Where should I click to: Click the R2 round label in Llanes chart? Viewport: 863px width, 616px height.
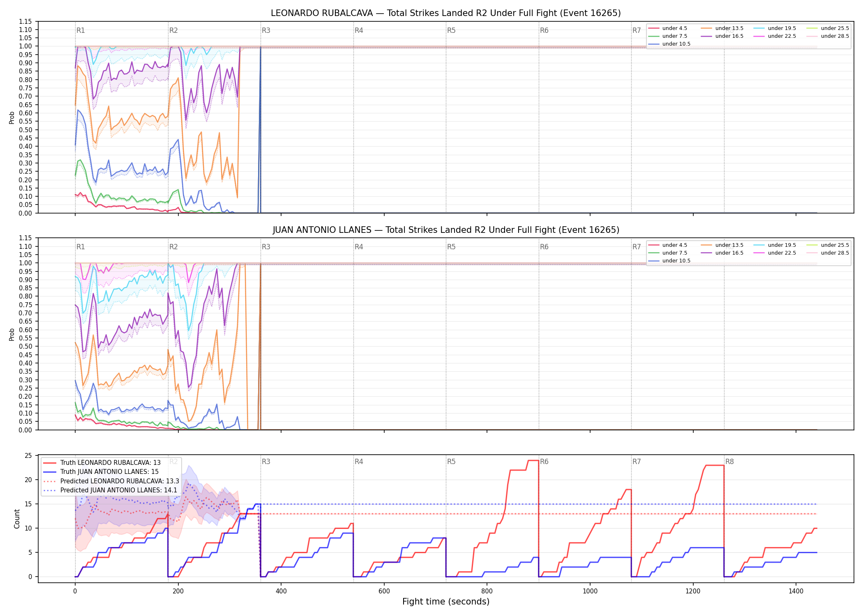tap(173, 247)
